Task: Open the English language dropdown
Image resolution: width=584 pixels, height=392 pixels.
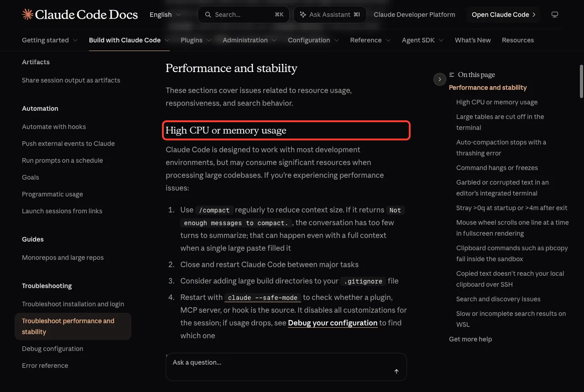Action: (165, 15)
